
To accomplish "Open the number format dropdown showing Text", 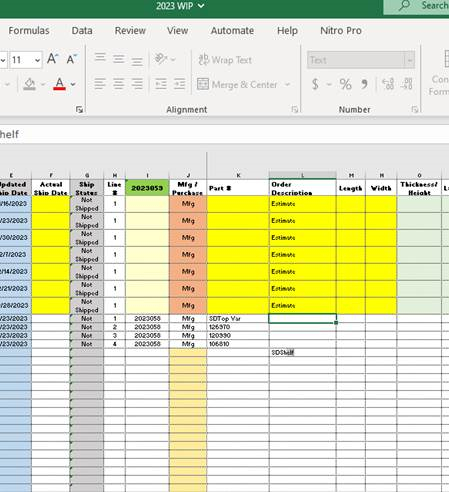I will coord(409,60).
